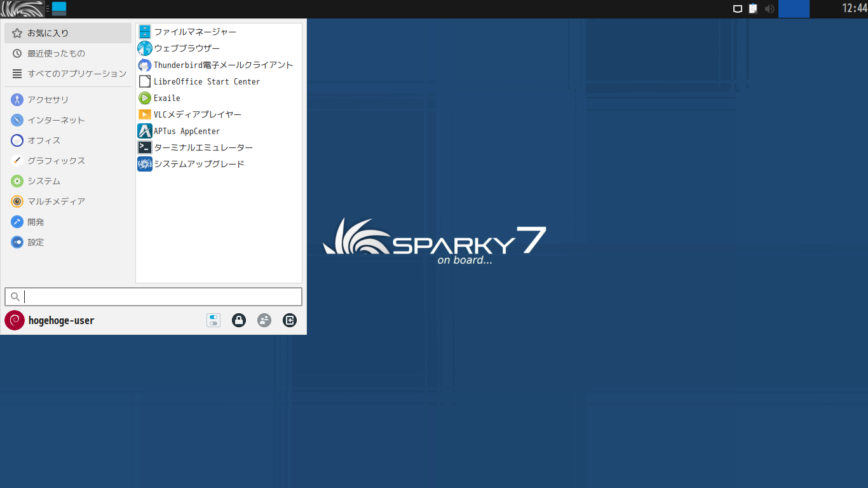868x488 pixels.
Task: Launch LibreOffice Start Center
Action: pyautogui.click(x=219, y=81)
